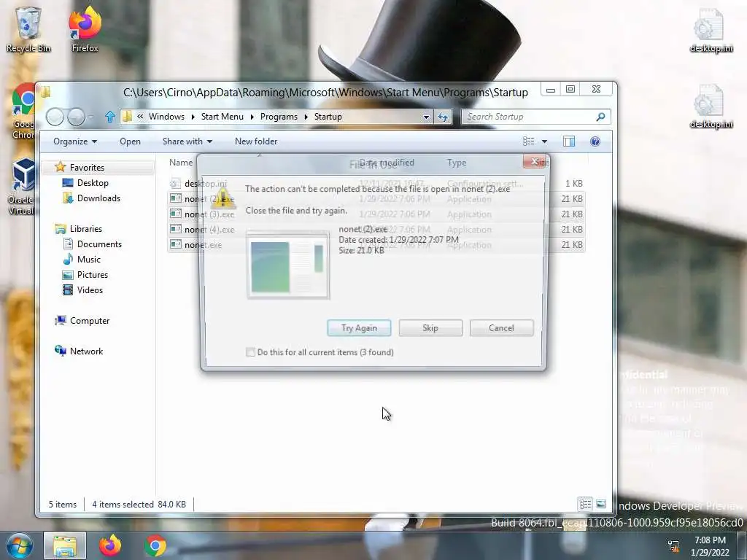
Task: Go forward with the Explorer forward arrow
Action: (x=76, y=117)
